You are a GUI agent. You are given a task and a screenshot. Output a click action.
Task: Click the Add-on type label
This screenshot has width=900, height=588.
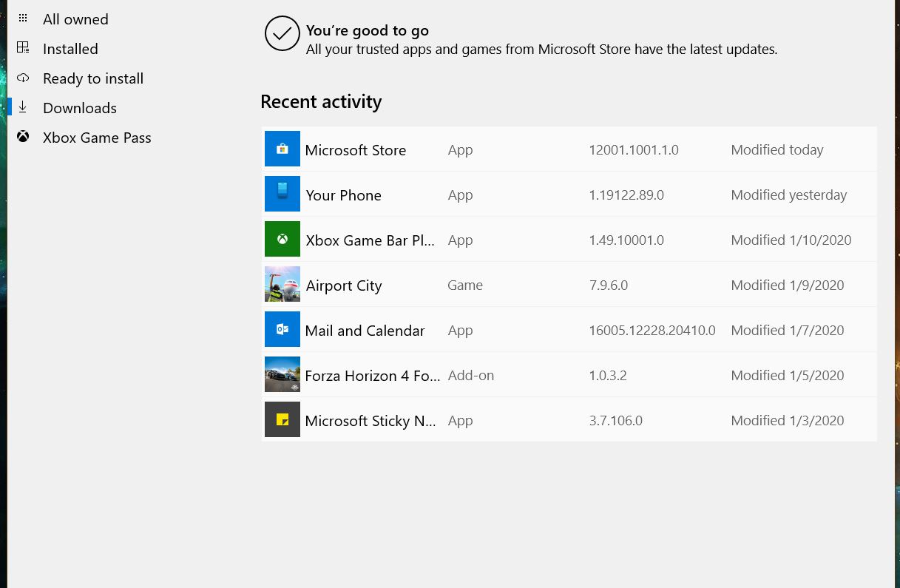click(x=471, y=376)
